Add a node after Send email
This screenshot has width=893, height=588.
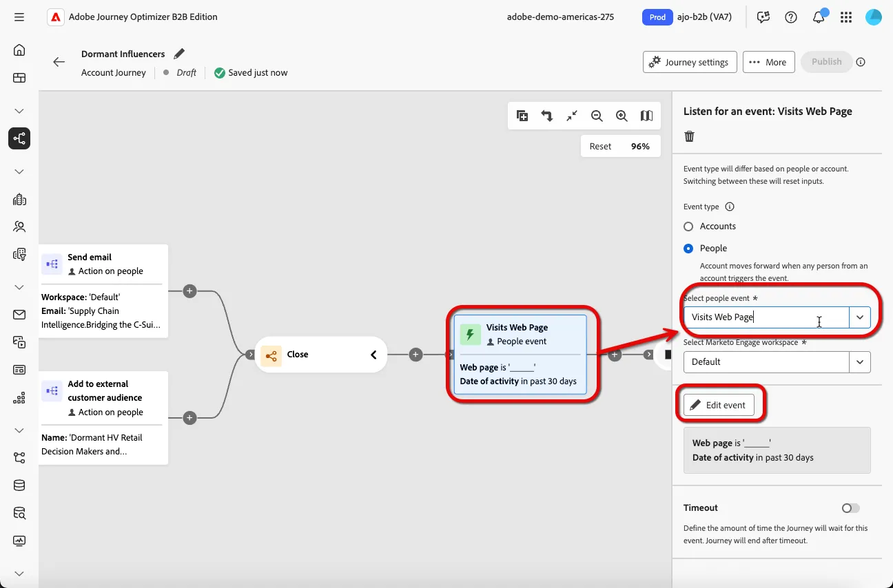point(190,291)
